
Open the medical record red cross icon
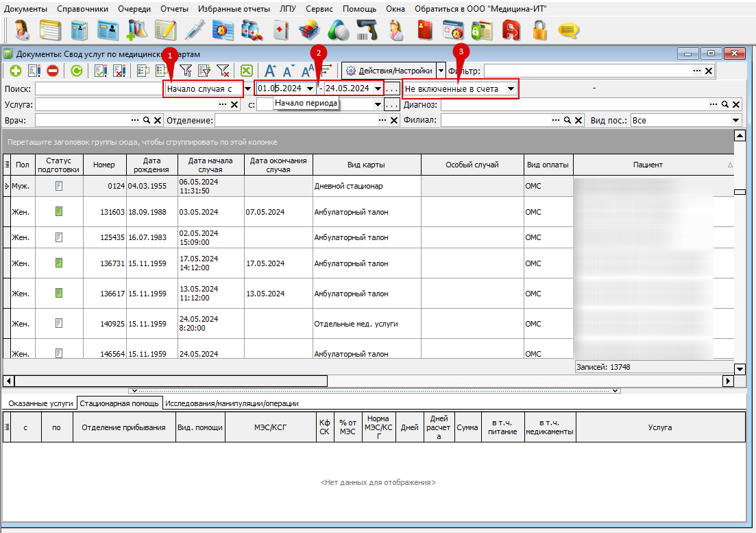281,30
